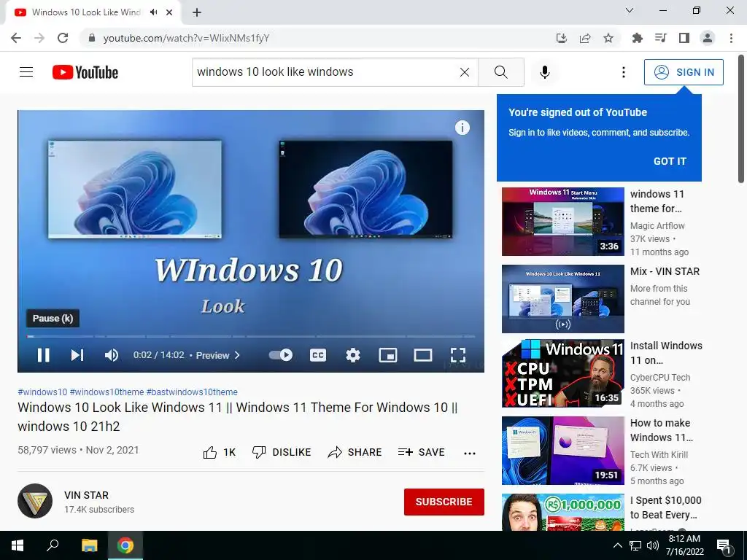Click the SIGN IN button
The height and width of the screenshot is (560, 747).
pos(684,72)
